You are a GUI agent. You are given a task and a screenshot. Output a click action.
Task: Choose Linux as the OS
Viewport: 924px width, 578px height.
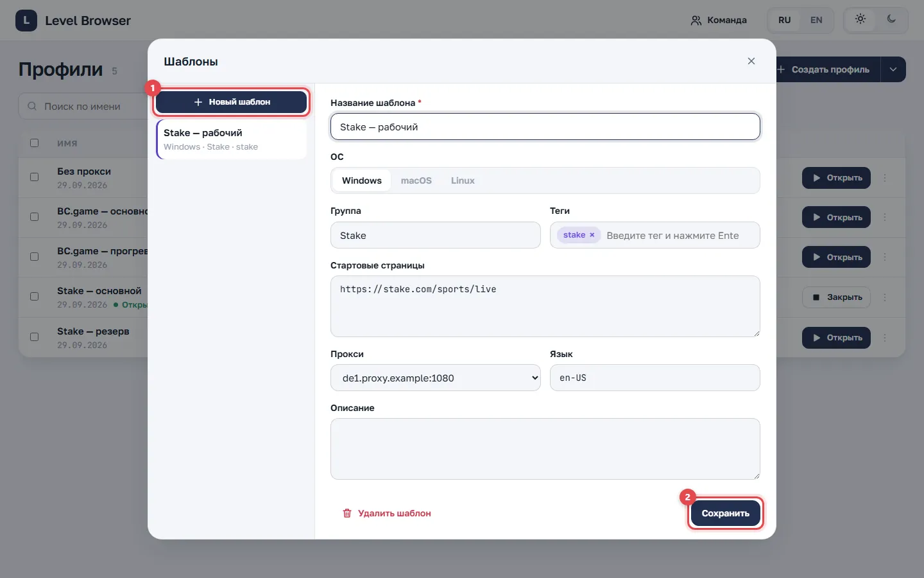tap(463, 180)
